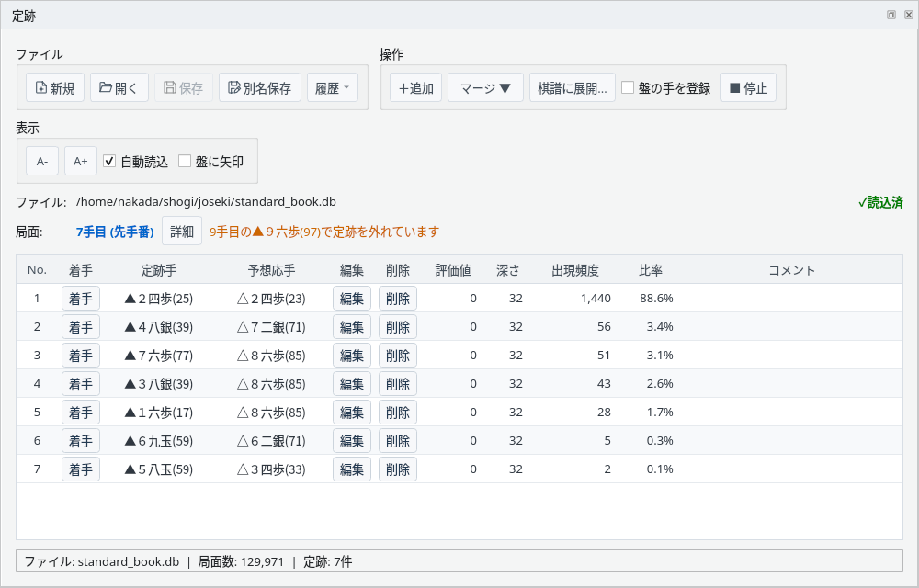Open the マージ merge dropdown
Image resolution: width=919 pixels, height=588 pixels.
485,88
